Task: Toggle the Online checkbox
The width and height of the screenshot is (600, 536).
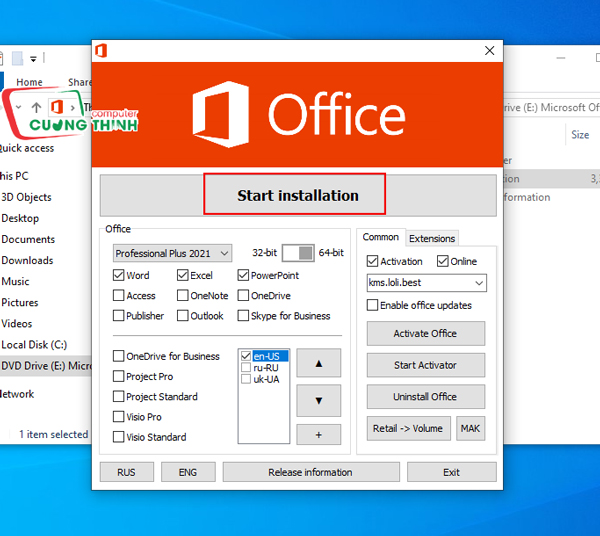Action: tap(442, 261)
